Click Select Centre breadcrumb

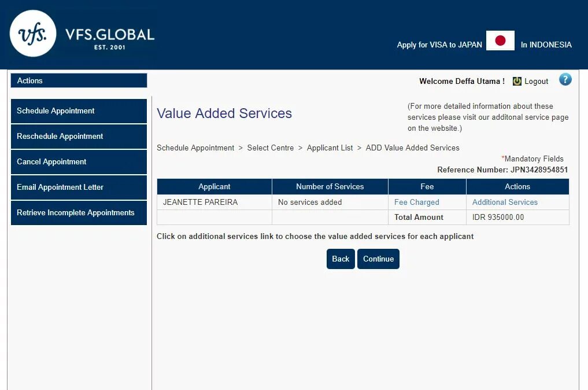click(x=271, y=148)
